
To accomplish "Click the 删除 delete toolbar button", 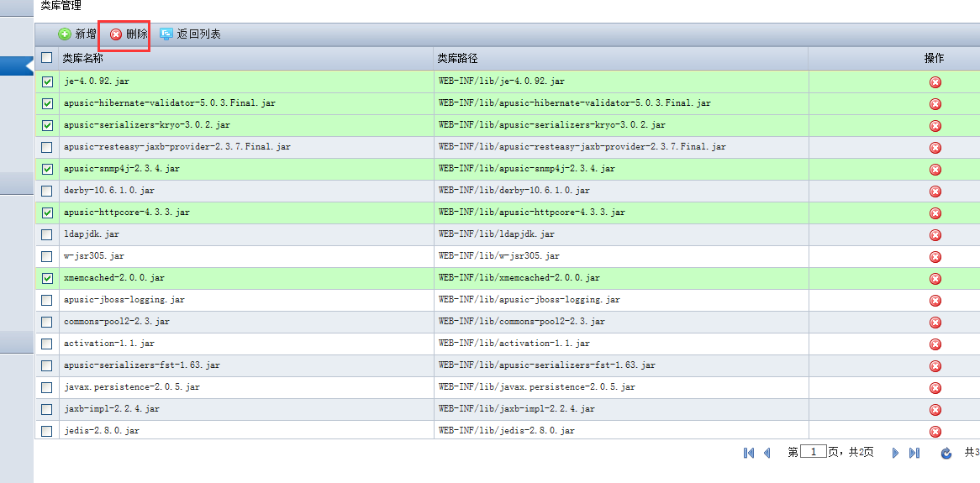I will [129, 34].
